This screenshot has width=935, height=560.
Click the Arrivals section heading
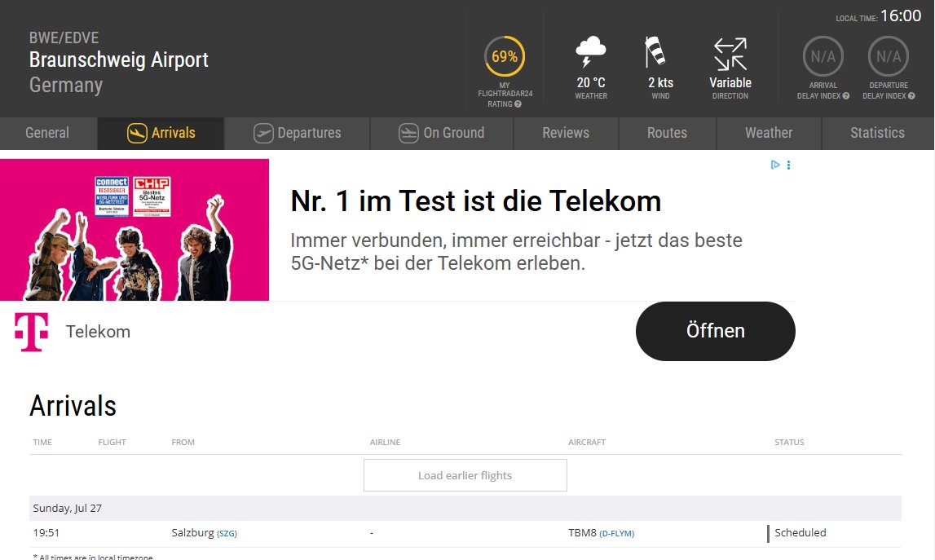tap(73, 406)
